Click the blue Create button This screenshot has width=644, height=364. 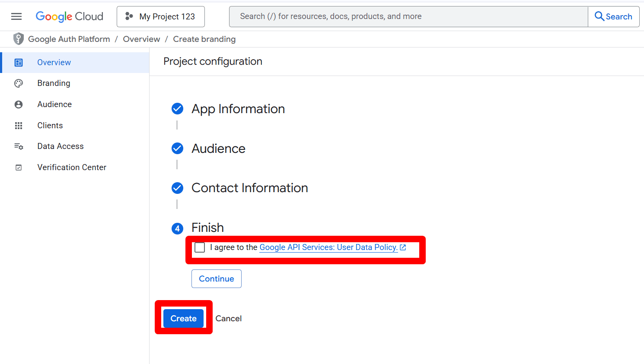183,319
